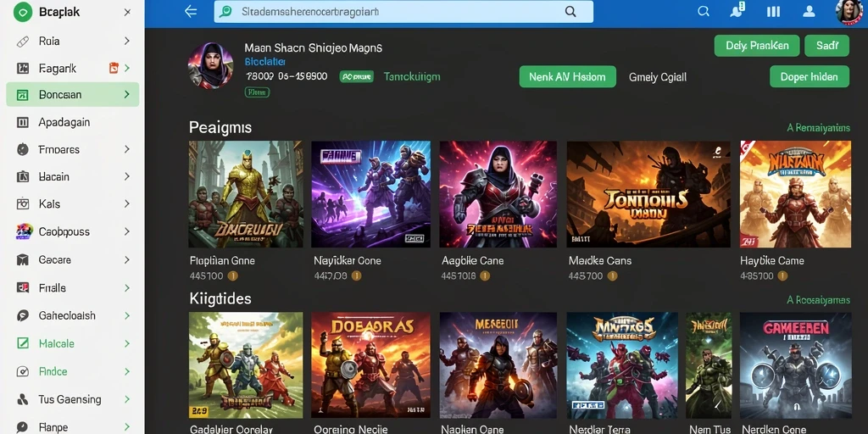This screenshot has height=434, width=868.
Task: Open the Jontnouis game thumbnail
Action: coord(648,194)
